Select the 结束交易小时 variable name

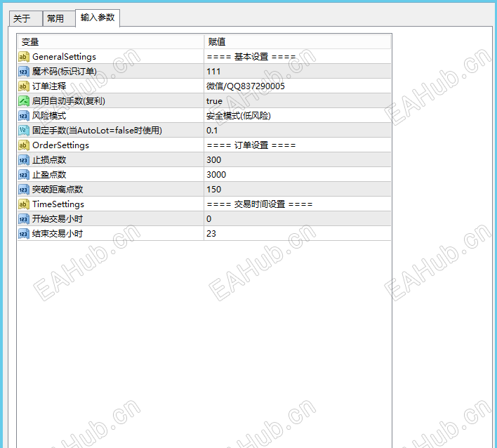[x=58, y=234]
